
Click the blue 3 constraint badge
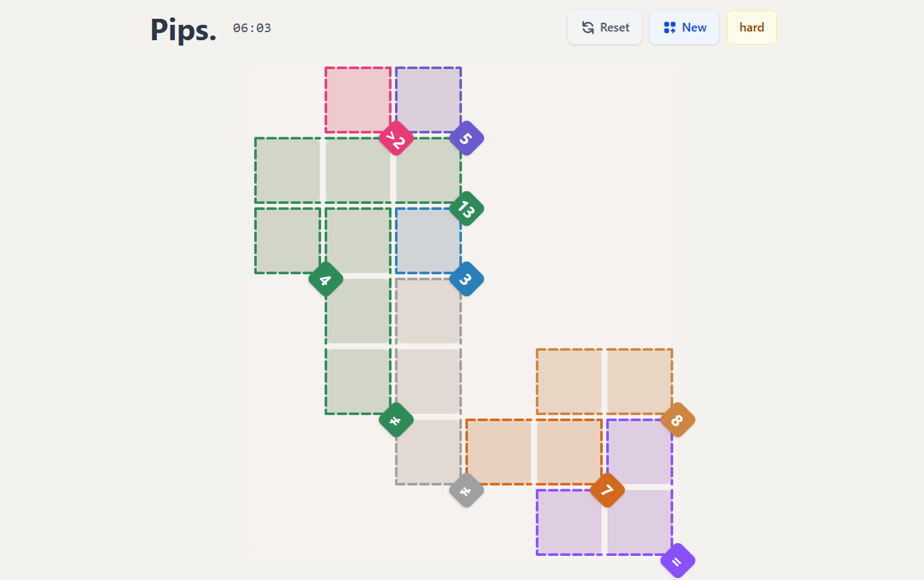[x=466, y=279]
